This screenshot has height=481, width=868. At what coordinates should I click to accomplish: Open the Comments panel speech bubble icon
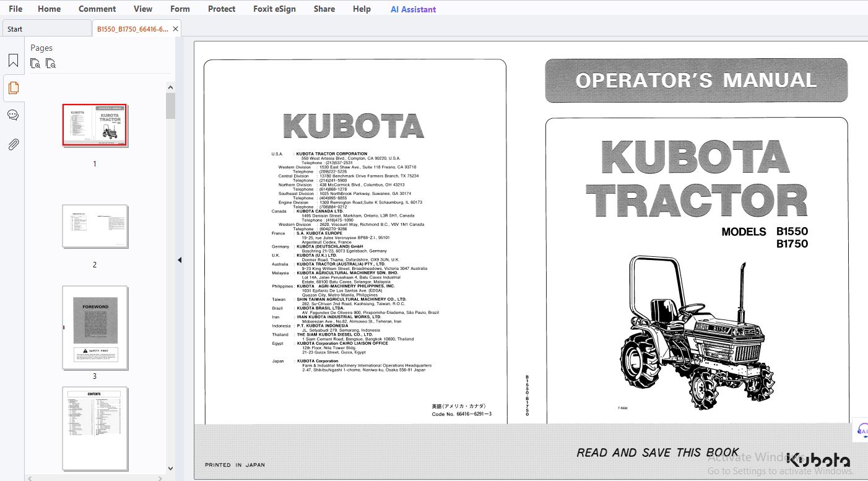(x=13, y=115)
